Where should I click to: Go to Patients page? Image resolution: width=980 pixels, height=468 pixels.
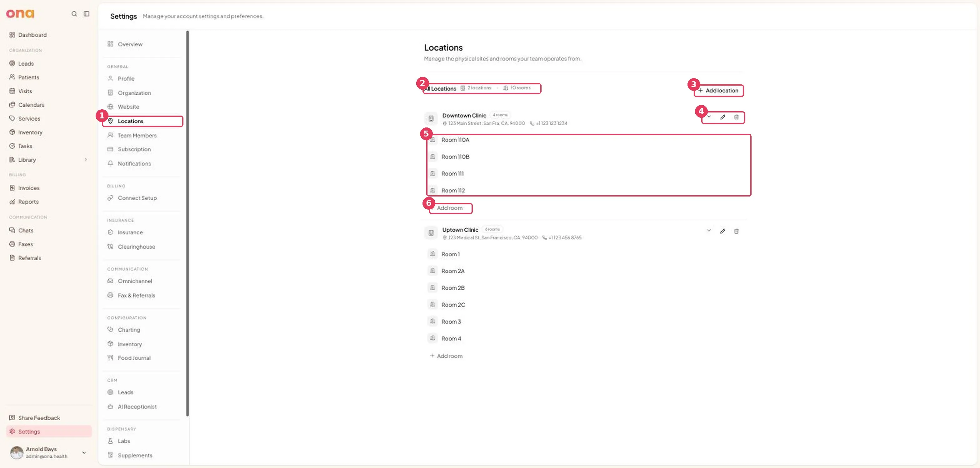[49, 77]
